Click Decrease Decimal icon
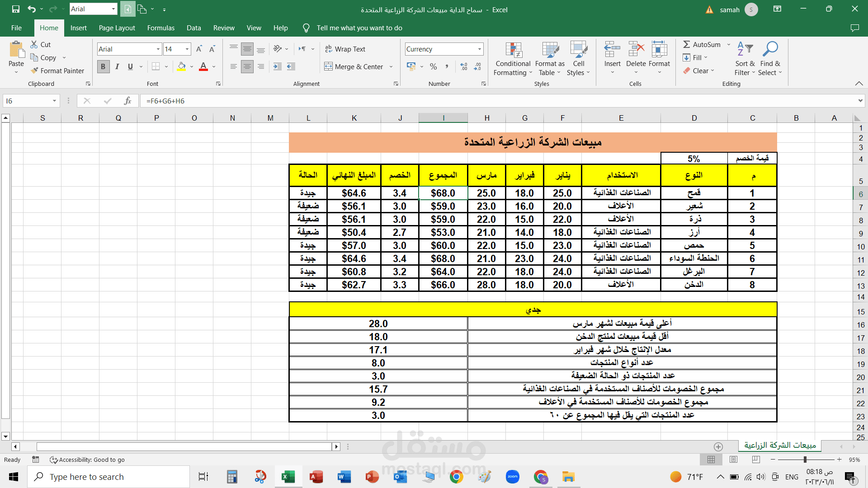This screenshot has width=868, height=488. pyautogui.click(x=477, y=66)
